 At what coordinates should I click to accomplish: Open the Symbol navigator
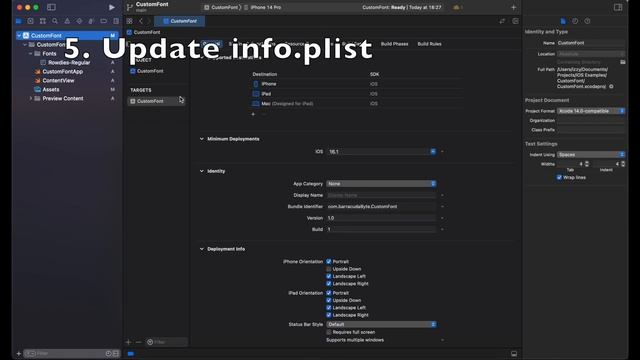click(42, 21)
